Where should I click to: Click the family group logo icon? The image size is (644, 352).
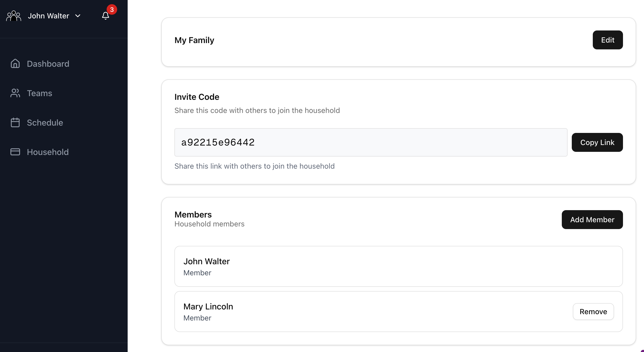[14, 16]
